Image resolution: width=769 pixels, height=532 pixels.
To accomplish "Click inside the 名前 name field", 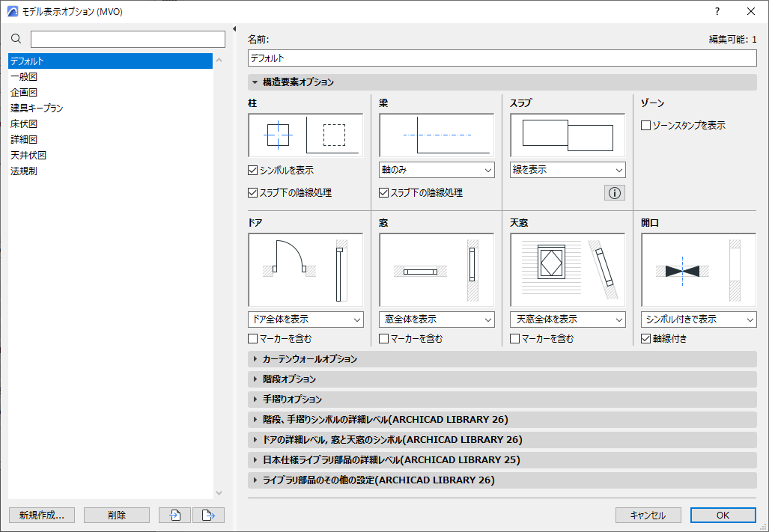I will pyautogui.click(x=502, y=58).
